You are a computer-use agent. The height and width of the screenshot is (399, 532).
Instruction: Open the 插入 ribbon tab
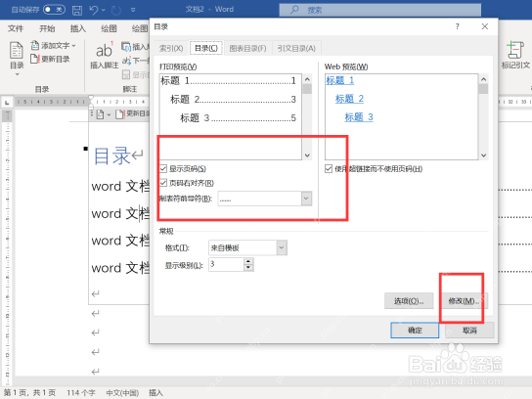point(77,28)
